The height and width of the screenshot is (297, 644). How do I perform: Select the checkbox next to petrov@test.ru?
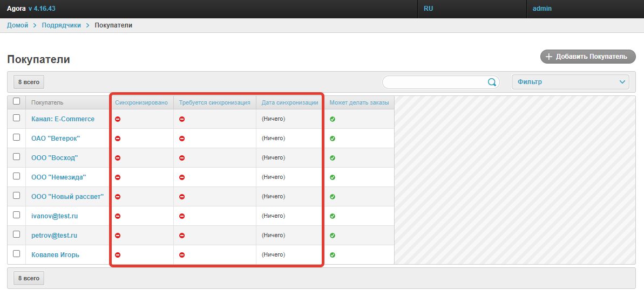(16, 234)
